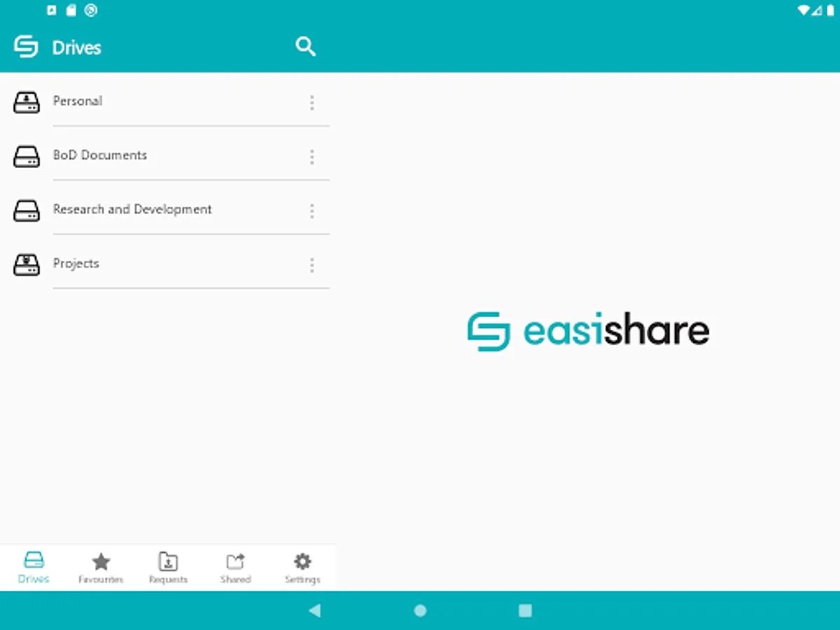Image resolution: width=840 pixels, height=630 pixels.
Task: Switch to the Shared tab
Action: click(x=235, y=568)
